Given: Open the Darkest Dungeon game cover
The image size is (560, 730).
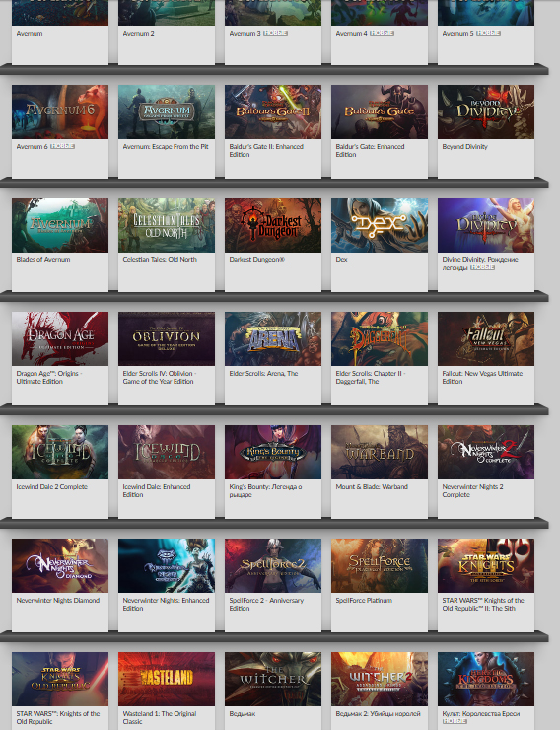Looking at the screenshot, I should tap(272, 225).
